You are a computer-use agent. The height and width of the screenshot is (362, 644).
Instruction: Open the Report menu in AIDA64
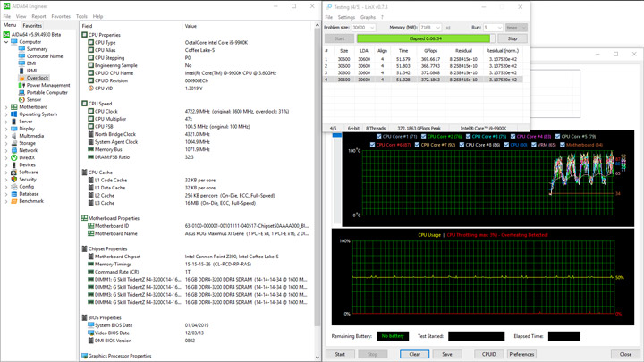pos(38,16)
